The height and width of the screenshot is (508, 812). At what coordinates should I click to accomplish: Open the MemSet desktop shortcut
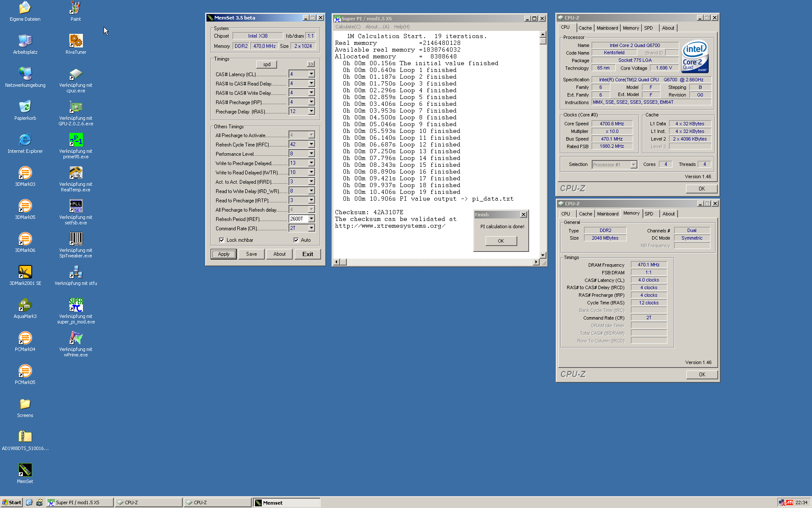click(x=25, y=470)
